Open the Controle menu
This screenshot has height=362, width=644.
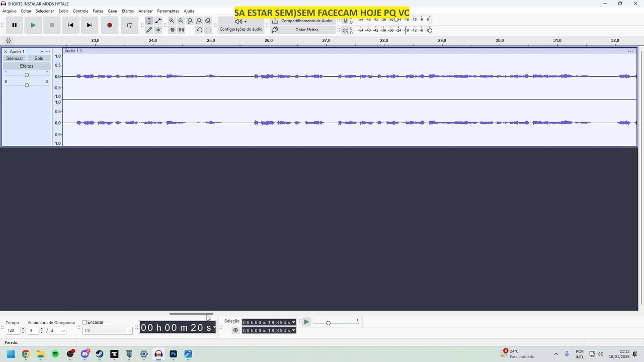[x=80, y=11]
